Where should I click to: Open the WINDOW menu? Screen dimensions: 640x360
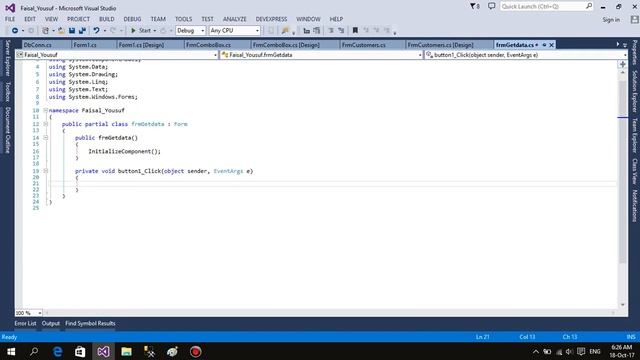308,19
